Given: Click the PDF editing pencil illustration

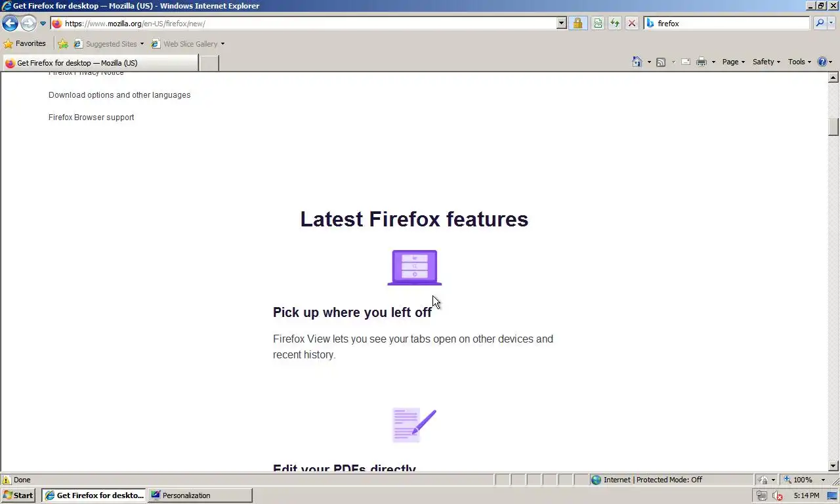Looking at the screenshot, I should tap(415, 425).
